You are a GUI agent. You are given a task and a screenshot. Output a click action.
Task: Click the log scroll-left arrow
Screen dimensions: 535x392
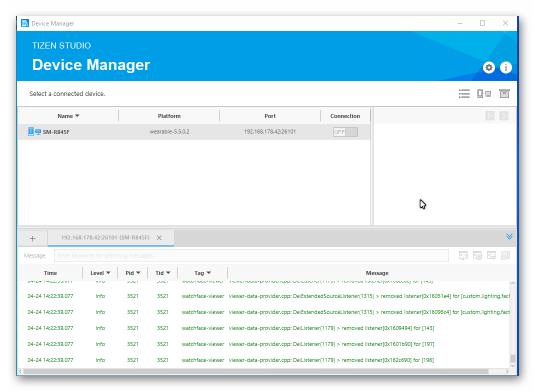coord(20,371)
